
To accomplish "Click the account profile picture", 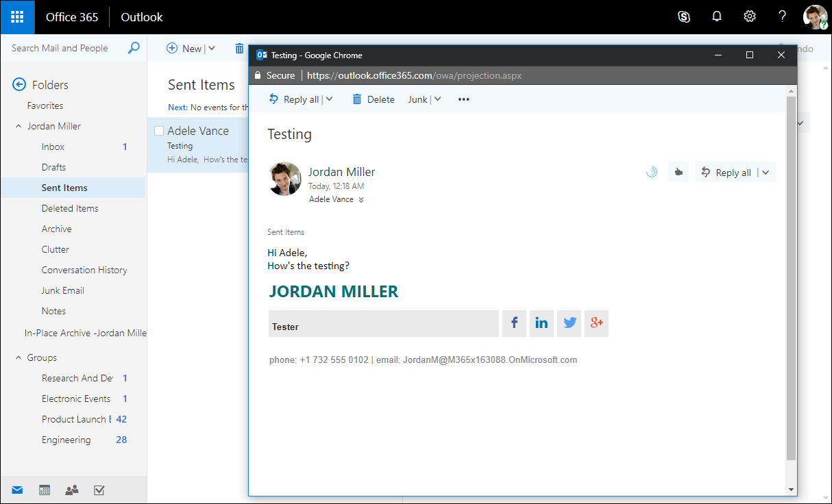I will click(816, 17).
